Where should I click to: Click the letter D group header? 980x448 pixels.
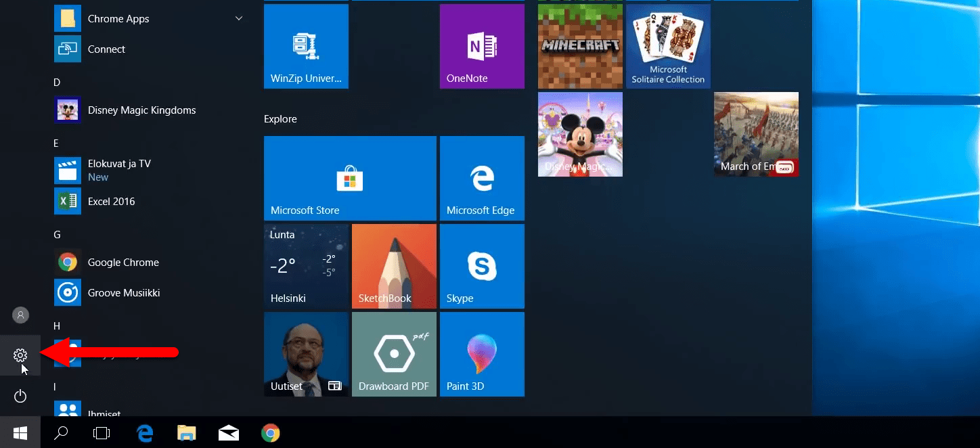click(x=57, y=82)
